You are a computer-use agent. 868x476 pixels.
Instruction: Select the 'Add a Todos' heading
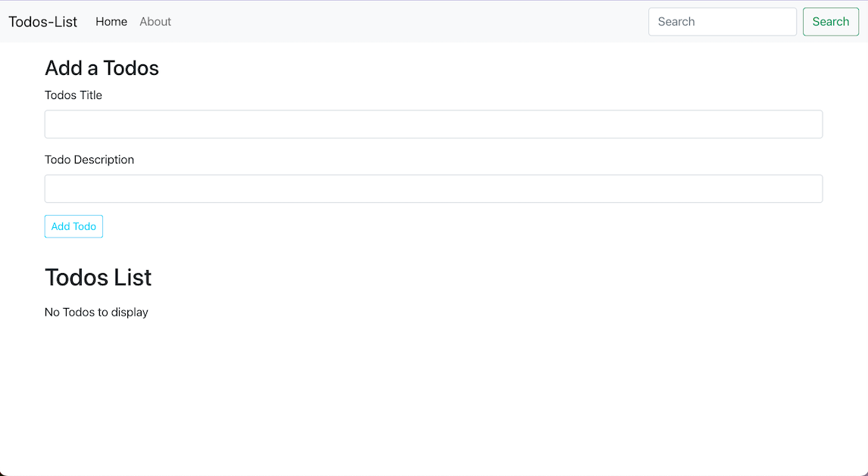point(101,68)
